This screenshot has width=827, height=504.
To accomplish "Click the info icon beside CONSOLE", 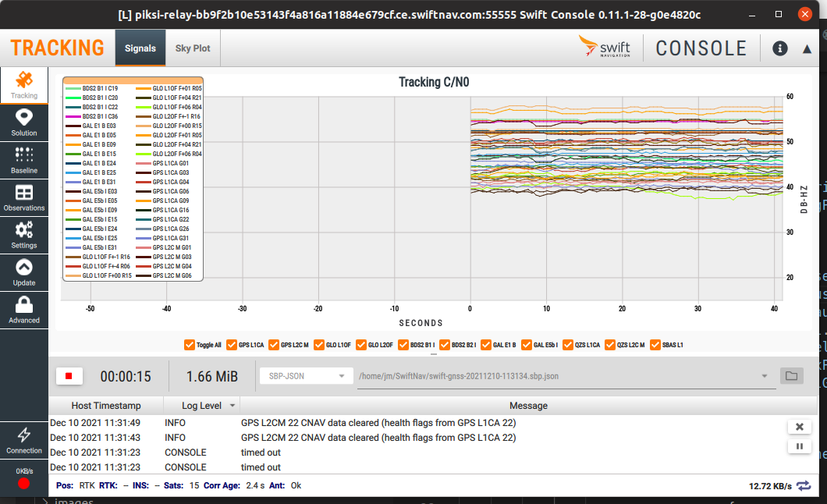I will (x=780, y=48).
